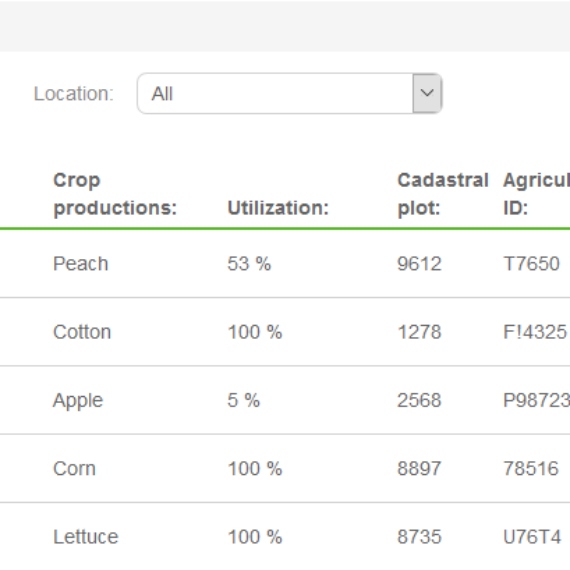Screen dimensions: 570x570
Task: Click the 5 % utilization value
Action: pos(244,400)
